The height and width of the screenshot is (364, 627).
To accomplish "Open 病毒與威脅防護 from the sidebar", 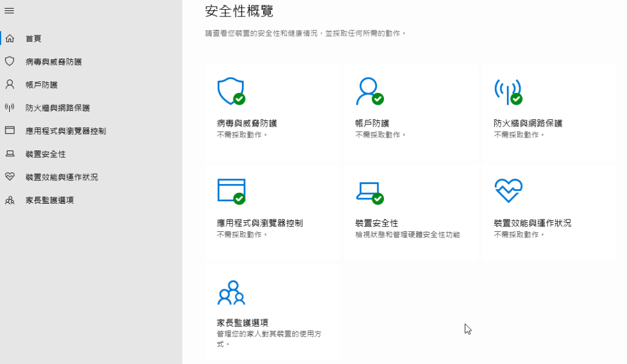I will click(53, 62).
